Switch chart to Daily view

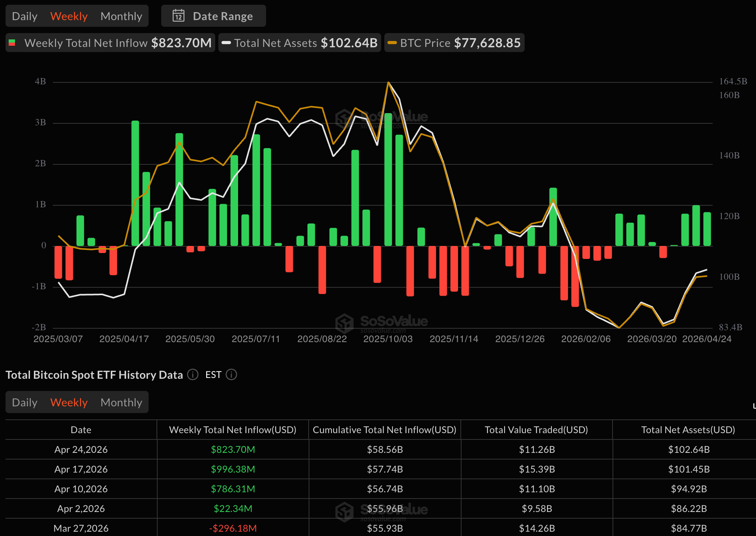click(24, 16)
